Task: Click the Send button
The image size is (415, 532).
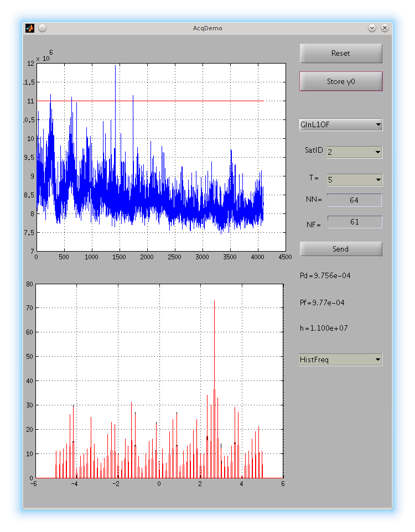Action: pyautogui.click(x=341, y=249)
